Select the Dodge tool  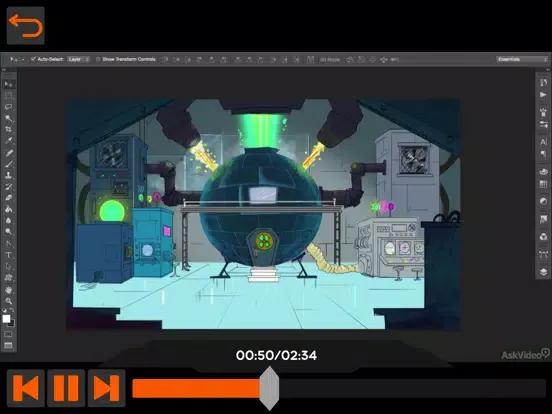pos(8,232)
